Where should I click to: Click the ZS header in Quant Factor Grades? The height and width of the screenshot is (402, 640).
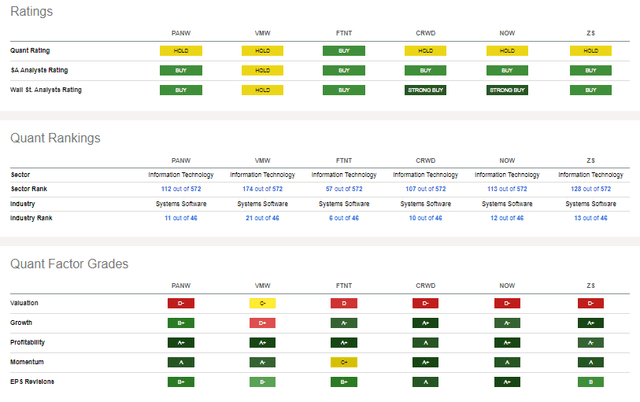tap(591, 286)
